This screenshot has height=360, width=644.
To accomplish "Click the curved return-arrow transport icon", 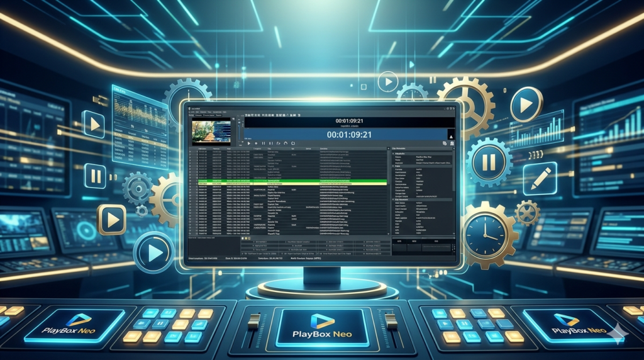I will pyautogui.click(x=286, y=143).
